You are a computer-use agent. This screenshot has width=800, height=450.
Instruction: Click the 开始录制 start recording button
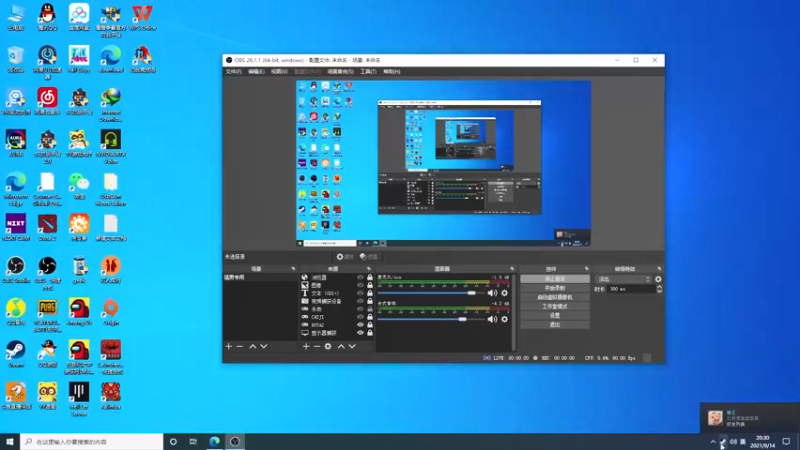coord(555,288)
